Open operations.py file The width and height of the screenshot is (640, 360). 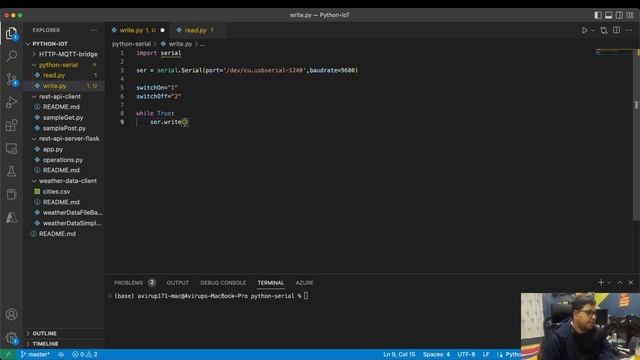coord(64,160)
